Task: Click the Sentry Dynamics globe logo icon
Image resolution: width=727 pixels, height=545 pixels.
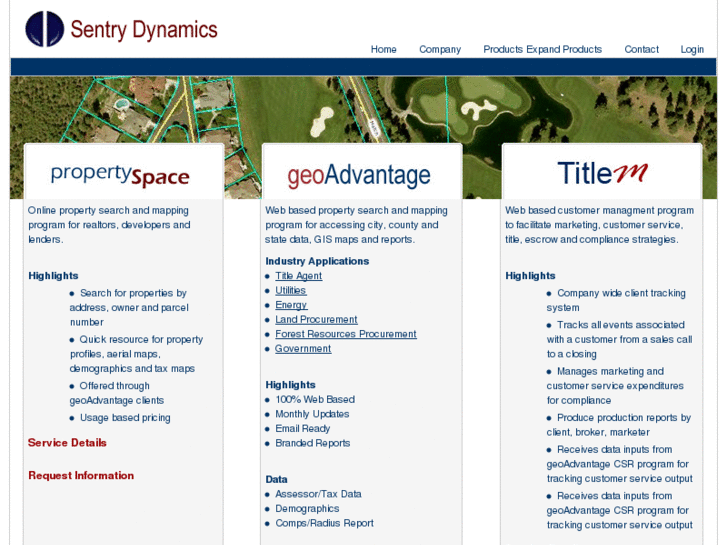Action: tap(45, 29)
